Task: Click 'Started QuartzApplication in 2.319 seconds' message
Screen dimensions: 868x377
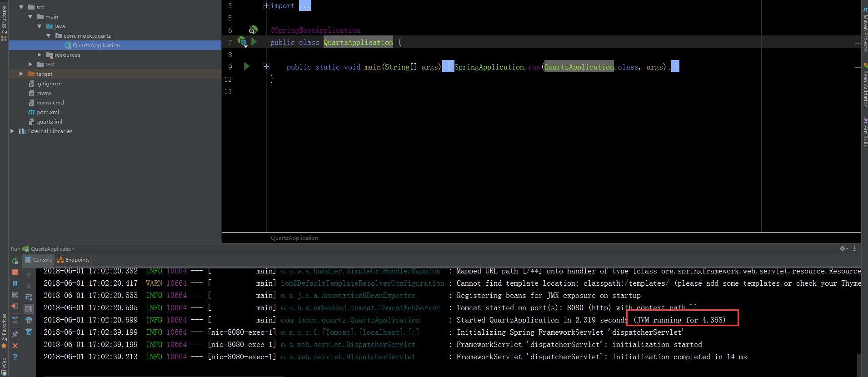Action: click(542, 320)
